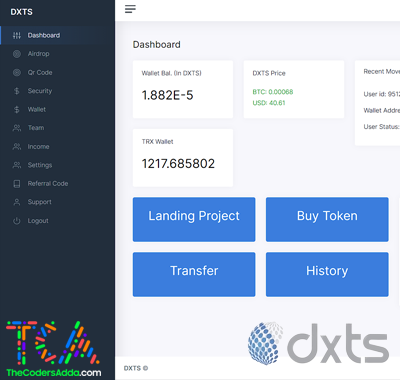Click the book icon beside Referral Code

17,184
